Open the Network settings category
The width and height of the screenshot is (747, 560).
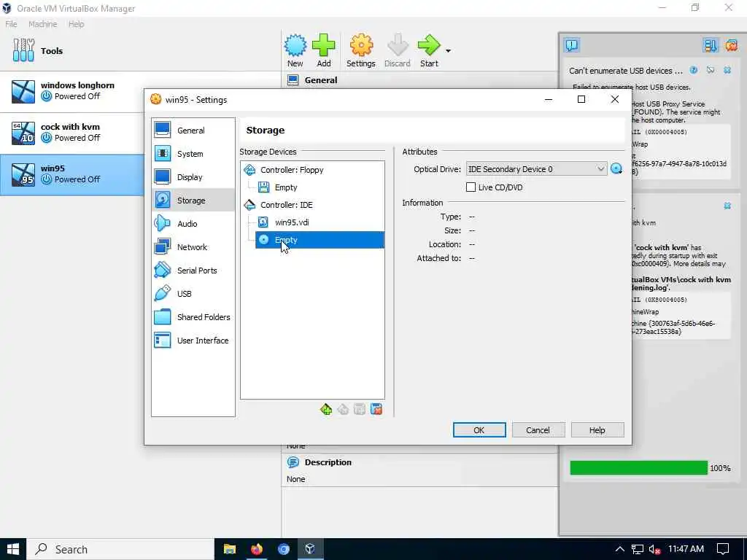click(x=193, y=246)
